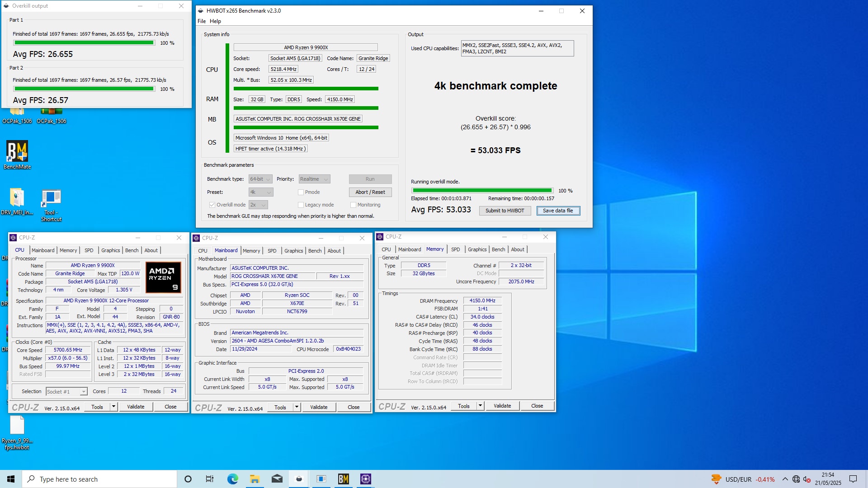This screenshot has width=868, height=488.
Task: Enable the Pmode checkbox
Action: tap(301, 192)
